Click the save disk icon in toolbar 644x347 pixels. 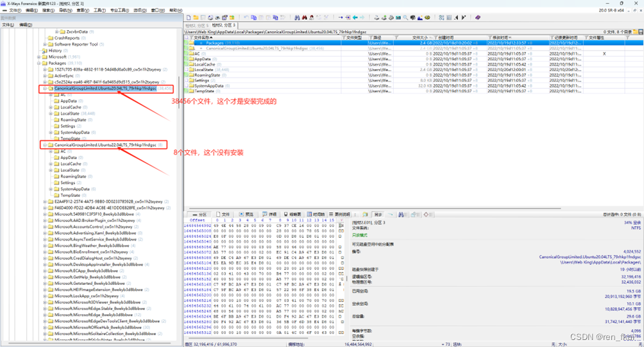203,18
